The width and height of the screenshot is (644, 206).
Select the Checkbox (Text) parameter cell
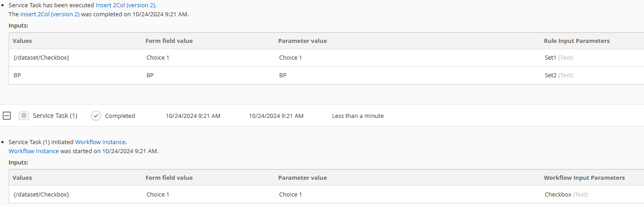(x=566, y=194)
